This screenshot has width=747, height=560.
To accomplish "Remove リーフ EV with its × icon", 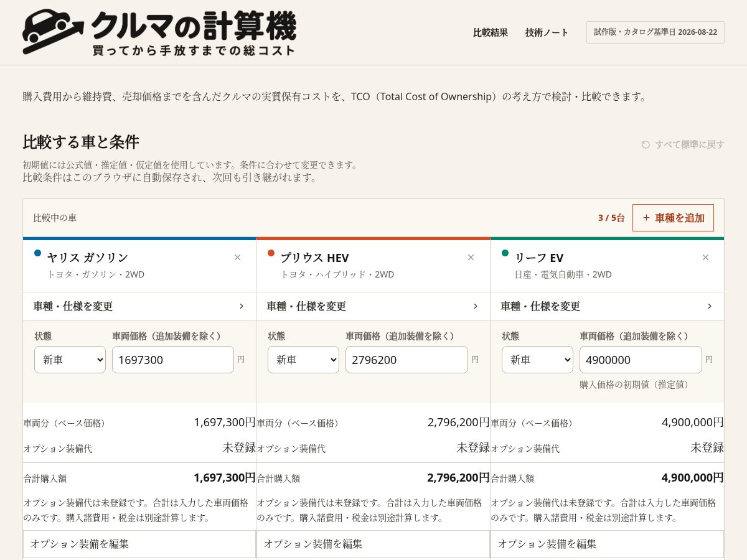I will (x=705, y=258).
